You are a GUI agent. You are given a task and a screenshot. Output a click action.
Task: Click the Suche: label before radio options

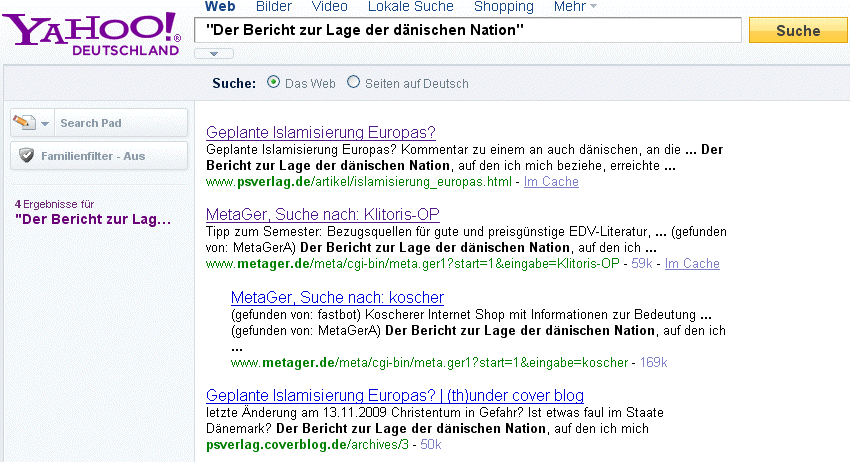234,83
